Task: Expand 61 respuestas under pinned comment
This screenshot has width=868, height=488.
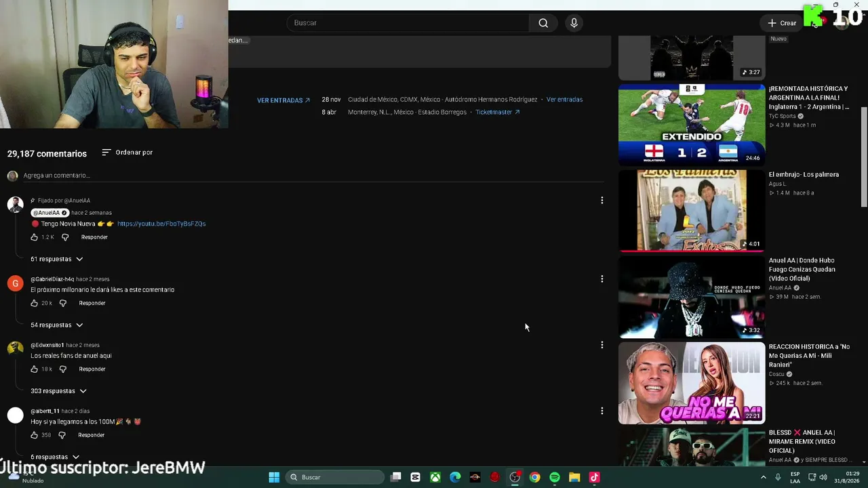Action: click(x=57, y=259)
